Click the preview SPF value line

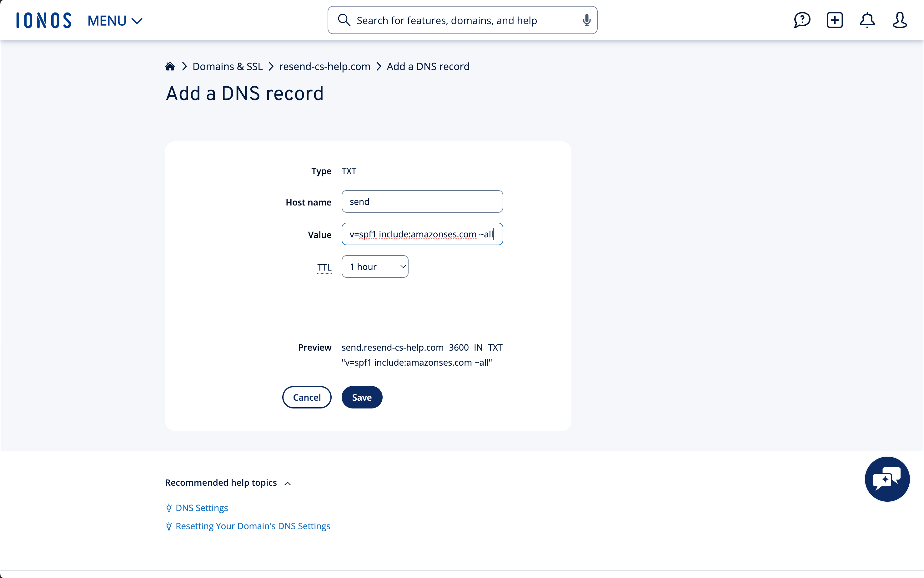[x=416, y=363]
